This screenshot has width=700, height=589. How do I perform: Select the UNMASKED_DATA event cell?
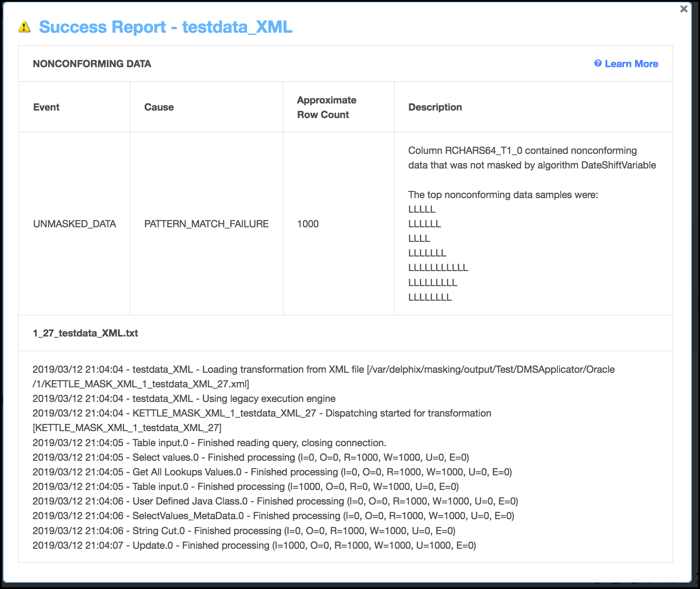pyautogui.click(x=75, y=224)
